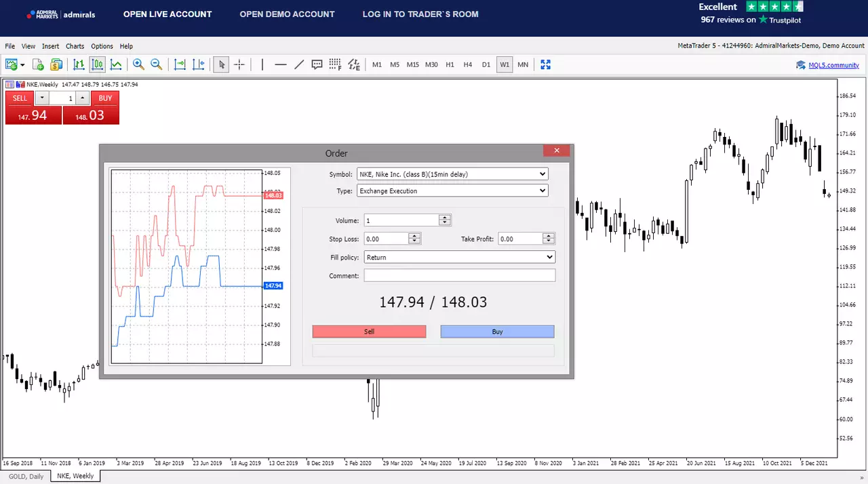Set timeframe to M1
The width and height of the screenshot is (868, 484).
pos(377,65)
